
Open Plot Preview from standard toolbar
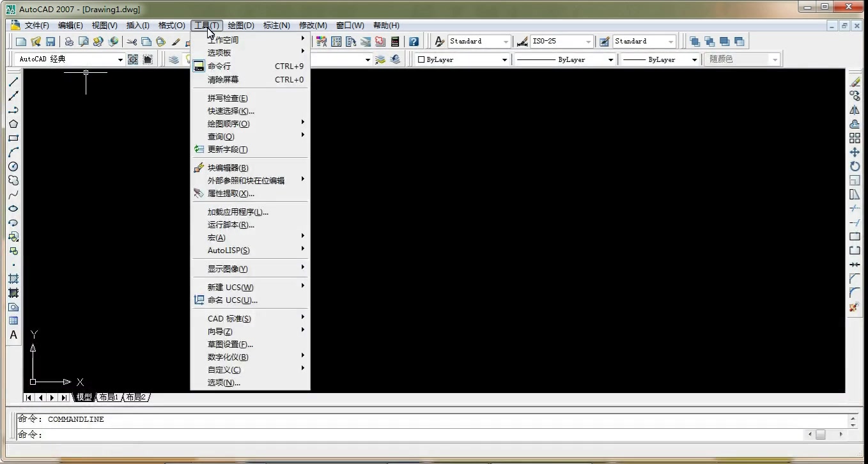tap(84, 42)
